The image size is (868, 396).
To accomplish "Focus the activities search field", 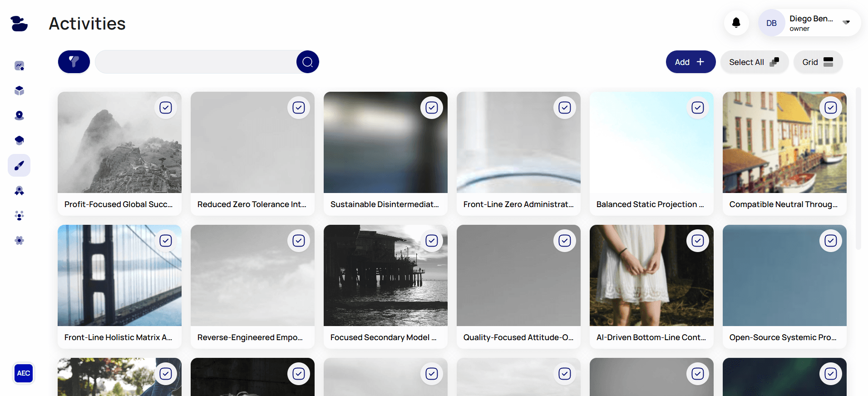I will (x=196, y=62).
